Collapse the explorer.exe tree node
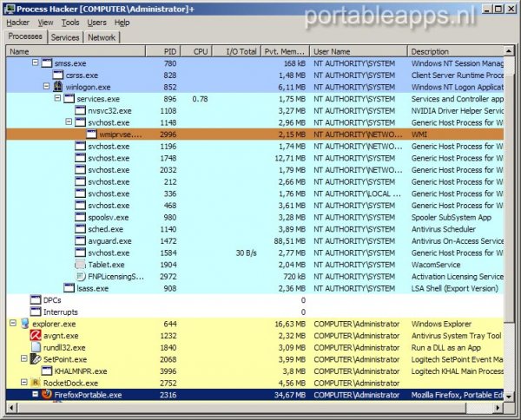This screenshot has height=420, width=521. 13,323
